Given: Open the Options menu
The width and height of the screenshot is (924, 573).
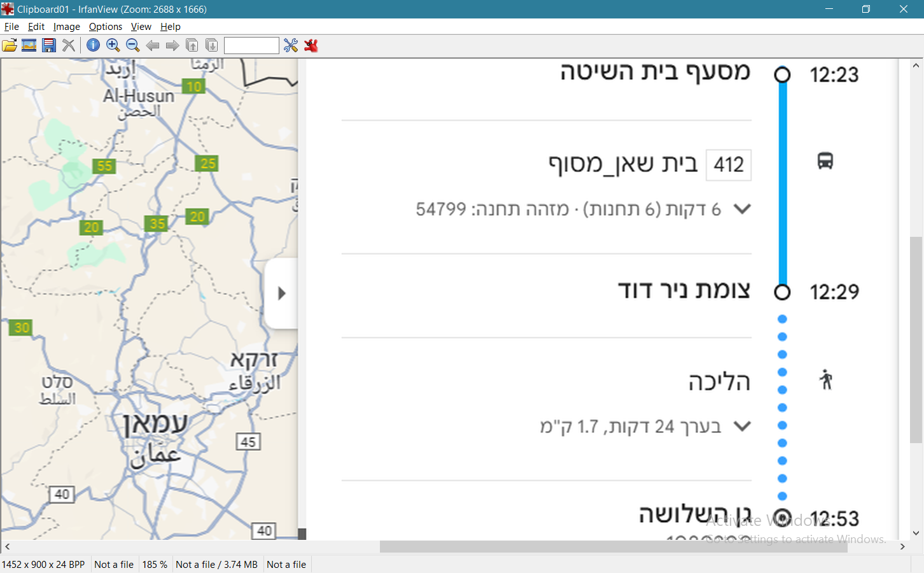Looking at the screenshot, I should pos(106,27).
